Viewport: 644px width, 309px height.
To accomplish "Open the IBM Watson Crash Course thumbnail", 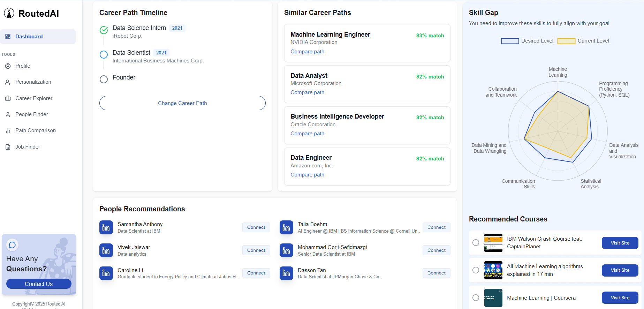I will point(493,243).
